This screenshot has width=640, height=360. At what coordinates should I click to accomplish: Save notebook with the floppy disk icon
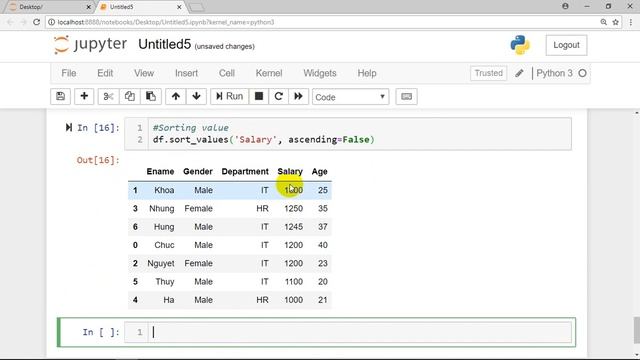[x=60, y=96]
